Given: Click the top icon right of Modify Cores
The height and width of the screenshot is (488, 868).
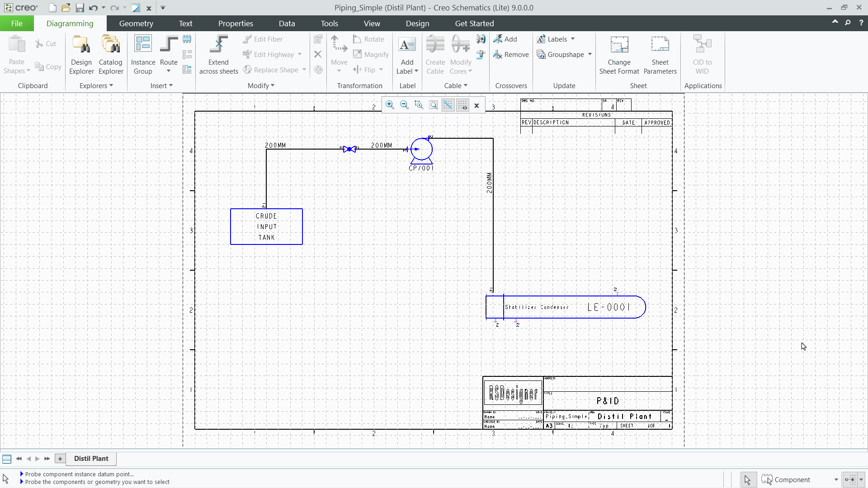Looking at the screenshot, I should click(481, 39).
